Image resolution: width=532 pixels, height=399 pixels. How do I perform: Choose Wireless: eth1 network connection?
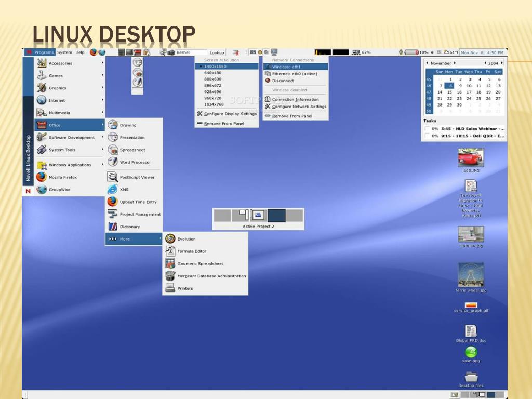coord(296,67)
